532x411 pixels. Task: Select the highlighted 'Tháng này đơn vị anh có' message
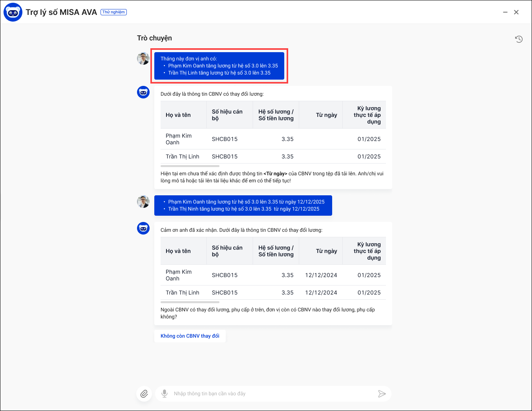point(219,66)
